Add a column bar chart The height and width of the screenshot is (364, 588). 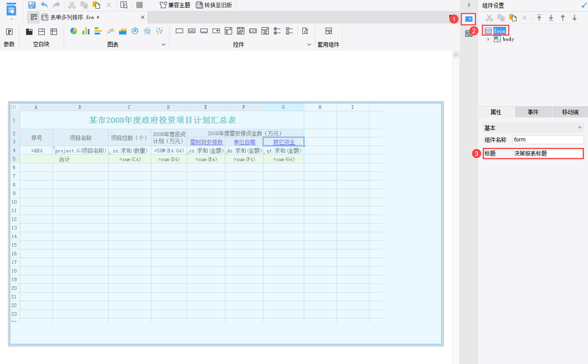(86, 31)
